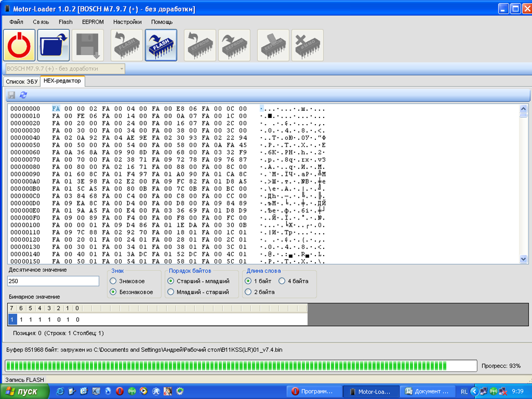Select the Младший - старший byte order
Screen dimensions: 532x399
171,292
